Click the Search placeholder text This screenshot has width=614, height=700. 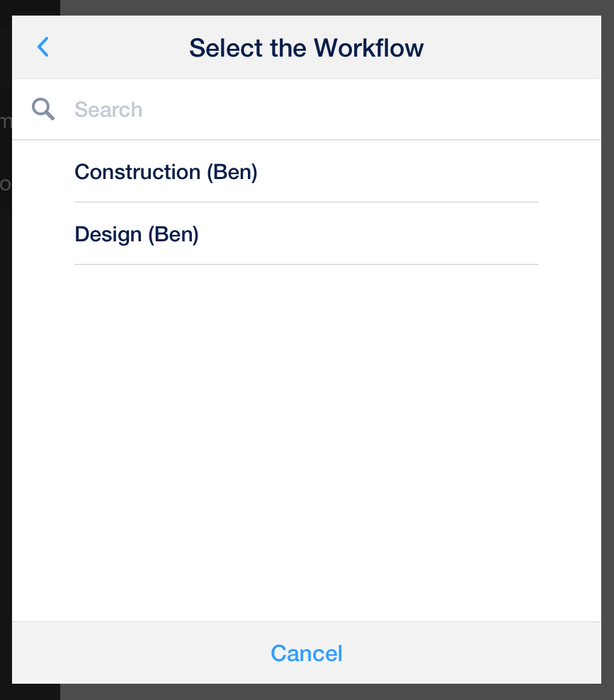(108, 110)
